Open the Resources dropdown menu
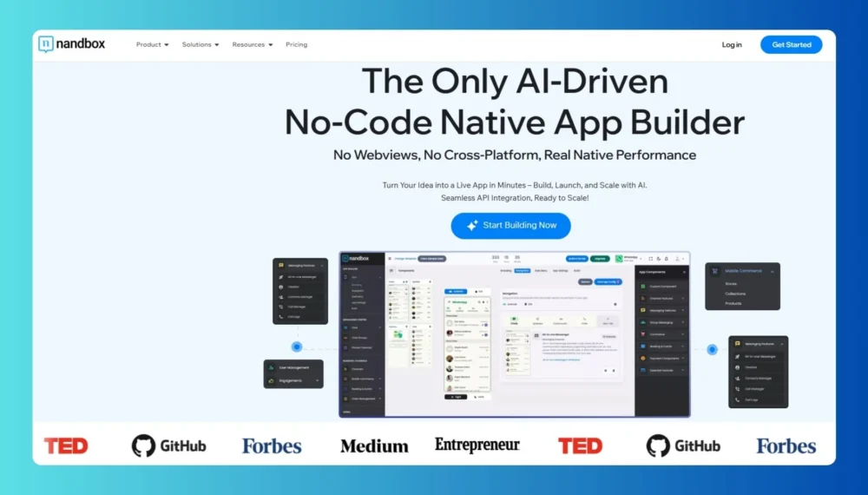Image resolution: width=868 pixels, height=495 pixels. tap(253, 44)
